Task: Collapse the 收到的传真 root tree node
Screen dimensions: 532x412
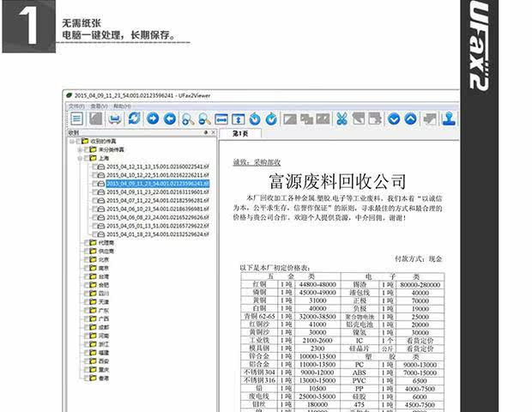Action: click(x=72, y=141)
